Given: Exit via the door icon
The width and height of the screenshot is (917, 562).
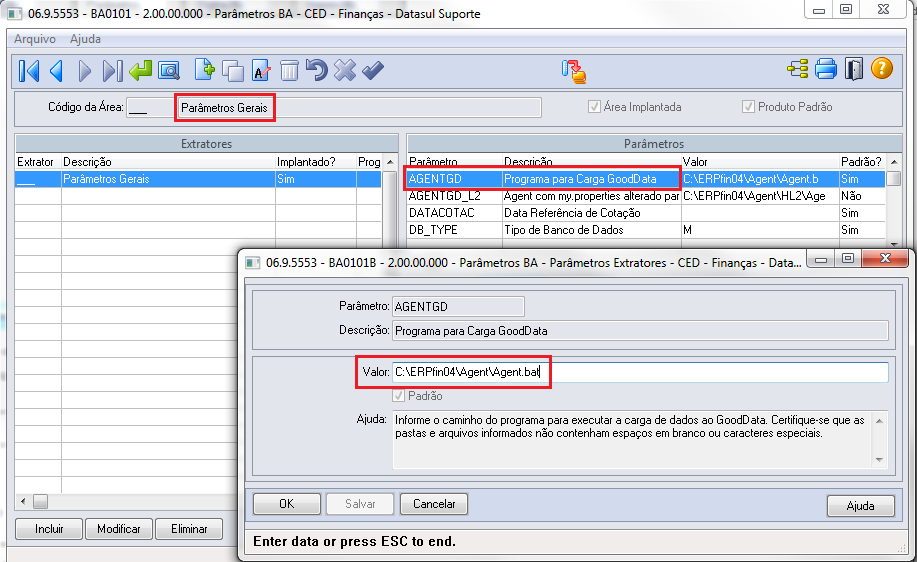Looking at the screenshot, I should pyautogui.click(x=854, y=69).
